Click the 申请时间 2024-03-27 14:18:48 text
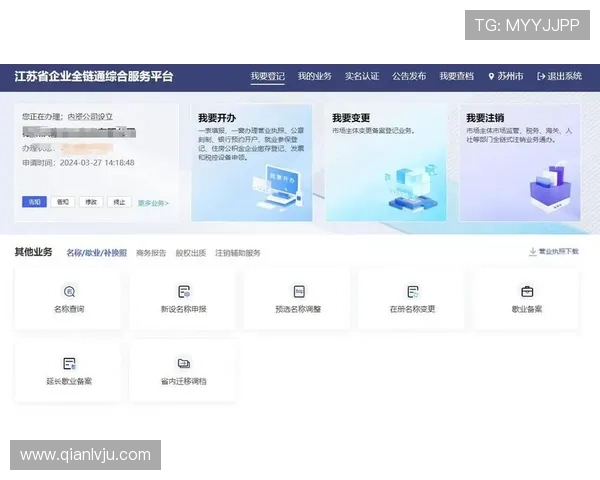600x480 pixels. coord(78,163)
